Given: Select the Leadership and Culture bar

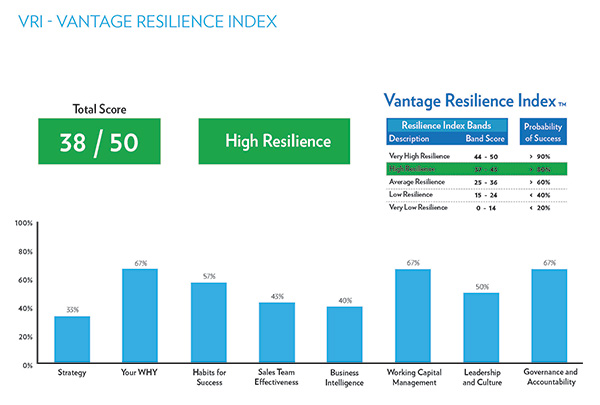Looking at the screenshot, I should point(481,328).
